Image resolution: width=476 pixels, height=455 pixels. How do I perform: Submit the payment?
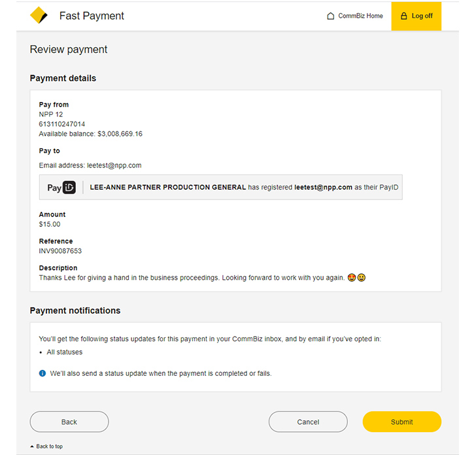click(401, 422)
